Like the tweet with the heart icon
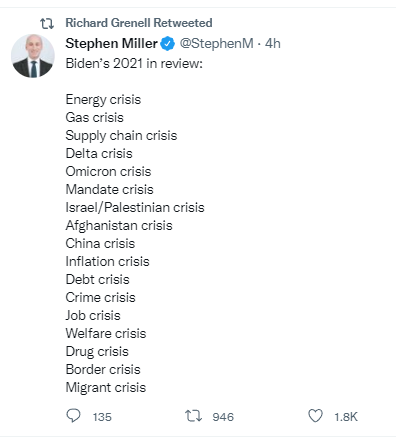Image resolution: width=396 pixels, height=441 pixels. coord(315,416)
